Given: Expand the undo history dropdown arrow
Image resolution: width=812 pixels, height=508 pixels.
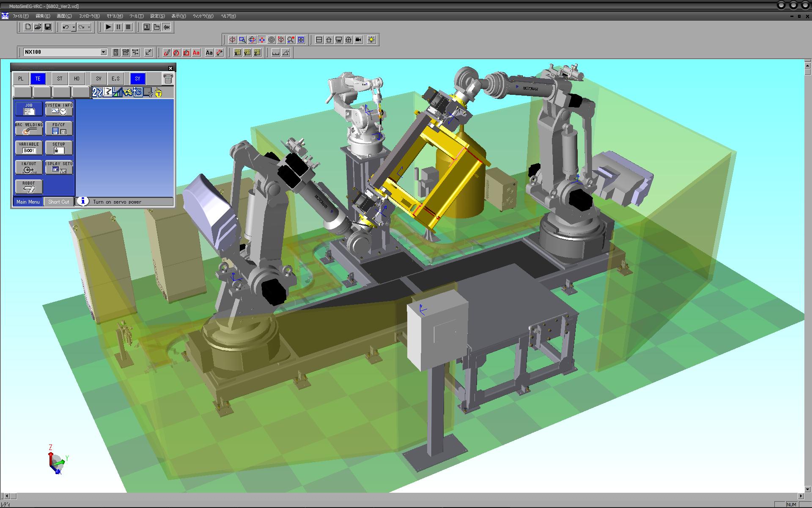Looking at the screenshot, I should 74,27.
